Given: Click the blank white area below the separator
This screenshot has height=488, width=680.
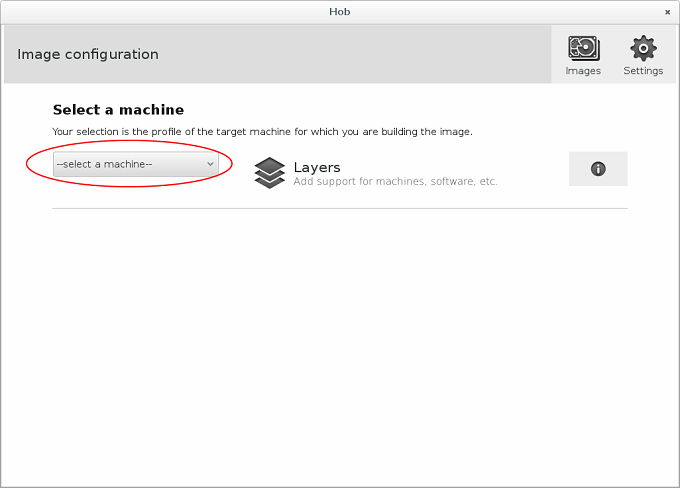Looking at the screenshot, I should [340, 340].
